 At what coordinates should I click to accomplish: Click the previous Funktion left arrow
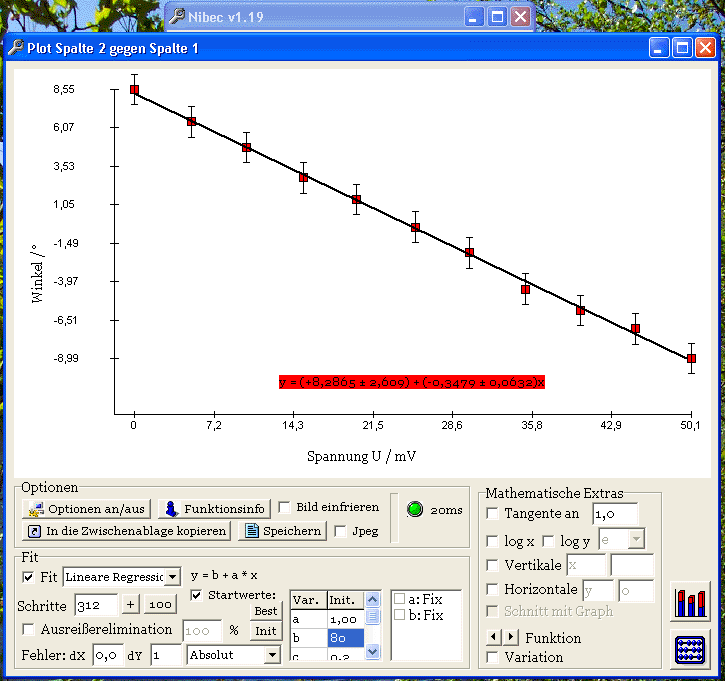coord(492,637)
